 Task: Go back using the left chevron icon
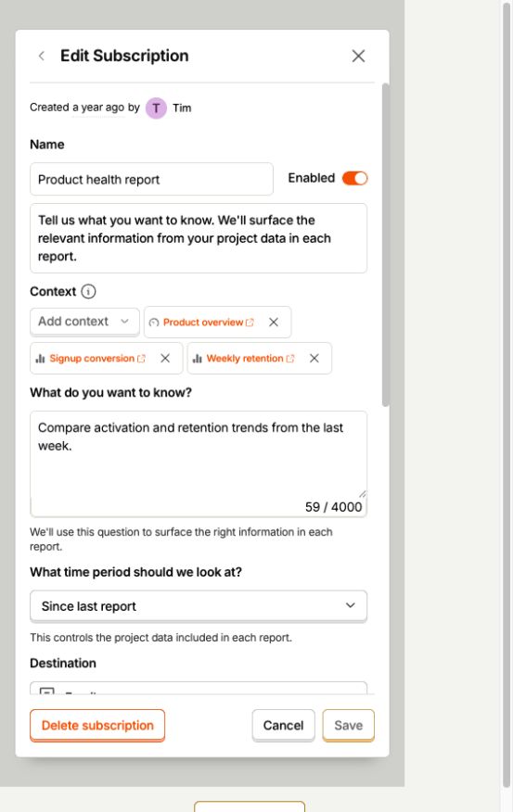(42, 56)
